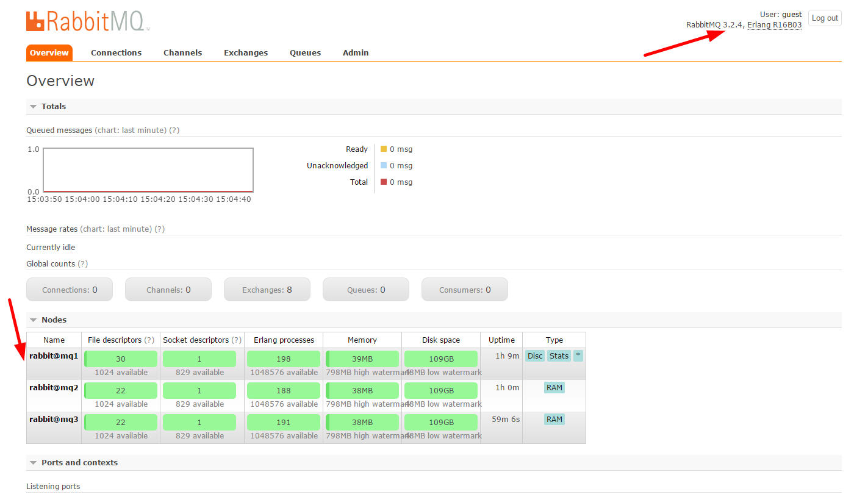Select the Queues tab

point(305,52)
